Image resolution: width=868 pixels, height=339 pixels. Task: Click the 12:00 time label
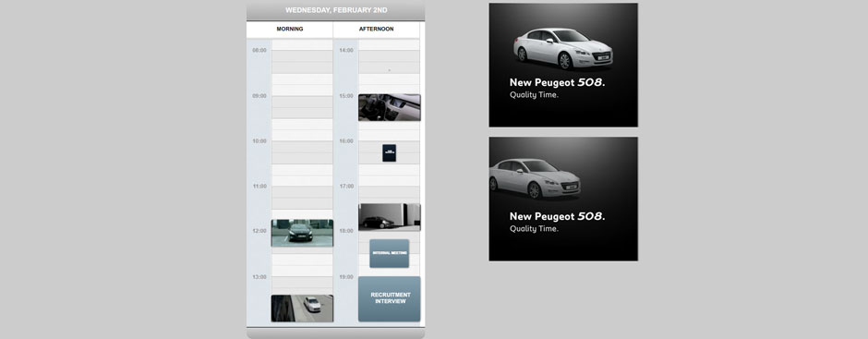[259, 231]
